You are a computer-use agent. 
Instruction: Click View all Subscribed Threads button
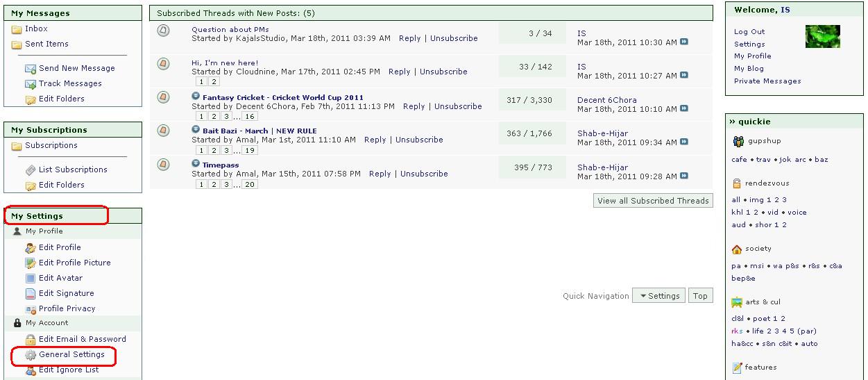tap(654, 201)
